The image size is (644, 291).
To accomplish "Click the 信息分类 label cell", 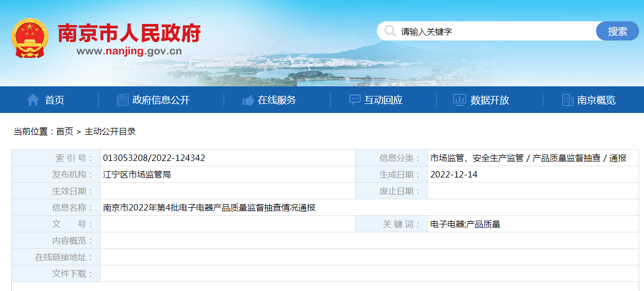I will [x=392, y=158].
